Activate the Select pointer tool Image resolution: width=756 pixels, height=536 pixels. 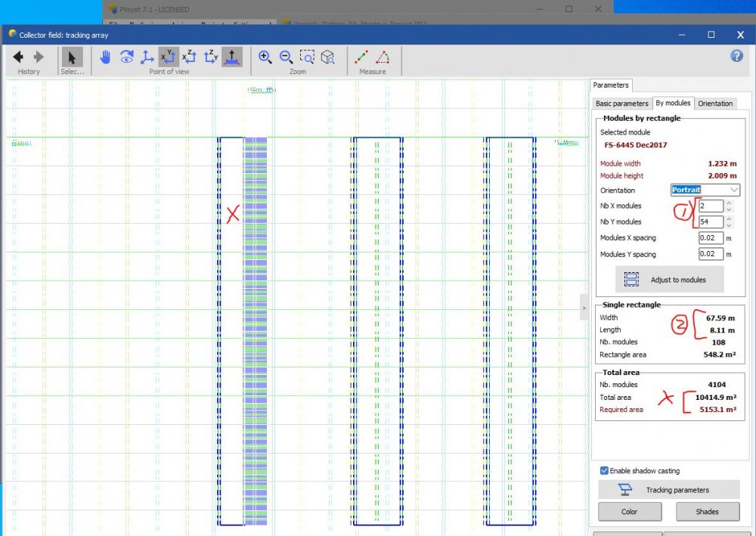(x=73, y=57)
